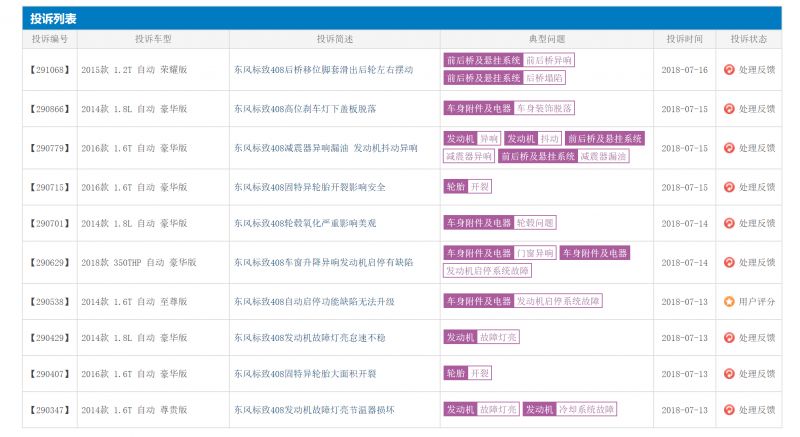The height and width of the screenshot is (437, 800).
Task: Open complaint number 290866
Action: (49, 109)
